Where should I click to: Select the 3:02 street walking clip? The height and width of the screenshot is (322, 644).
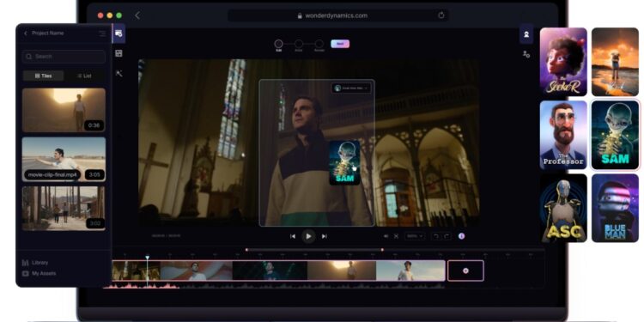point(64,209)
